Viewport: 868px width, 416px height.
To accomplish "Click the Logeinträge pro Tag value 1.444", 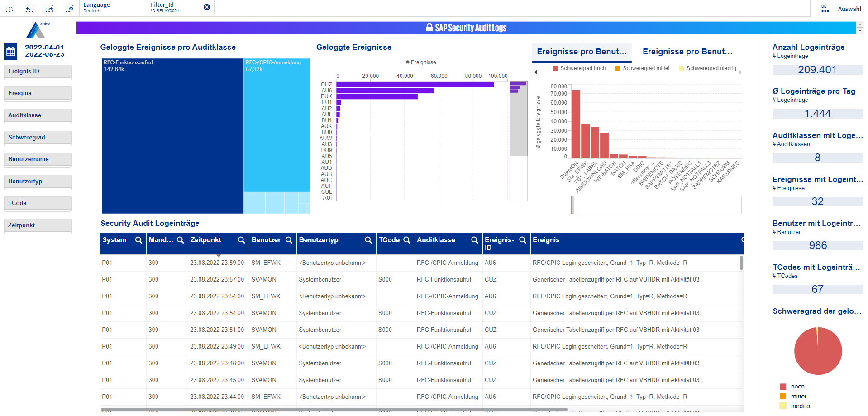I will [817, 114].
